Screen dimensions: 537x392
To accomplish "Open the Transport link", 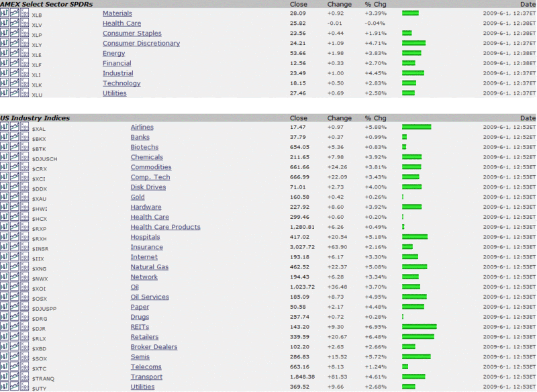I will point(146,377).
